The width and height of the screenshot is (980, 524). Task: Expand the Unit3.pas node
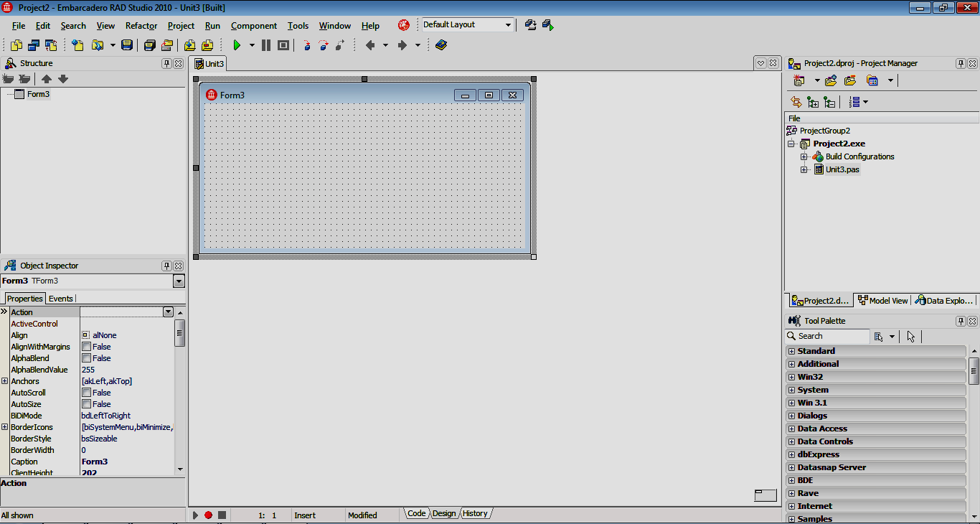(x=804, y=169)
